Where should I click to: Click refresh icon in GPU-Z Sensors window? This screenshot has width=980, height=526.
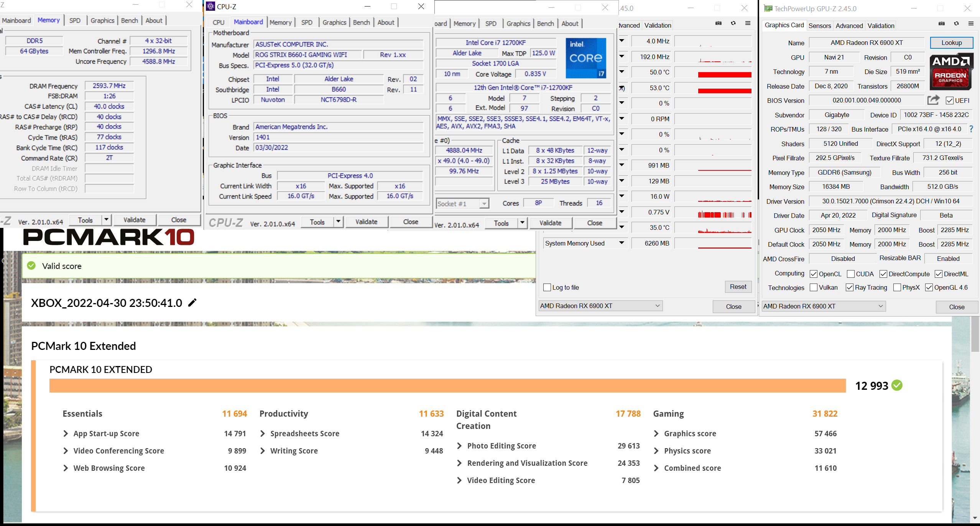[x=733, y=23]
